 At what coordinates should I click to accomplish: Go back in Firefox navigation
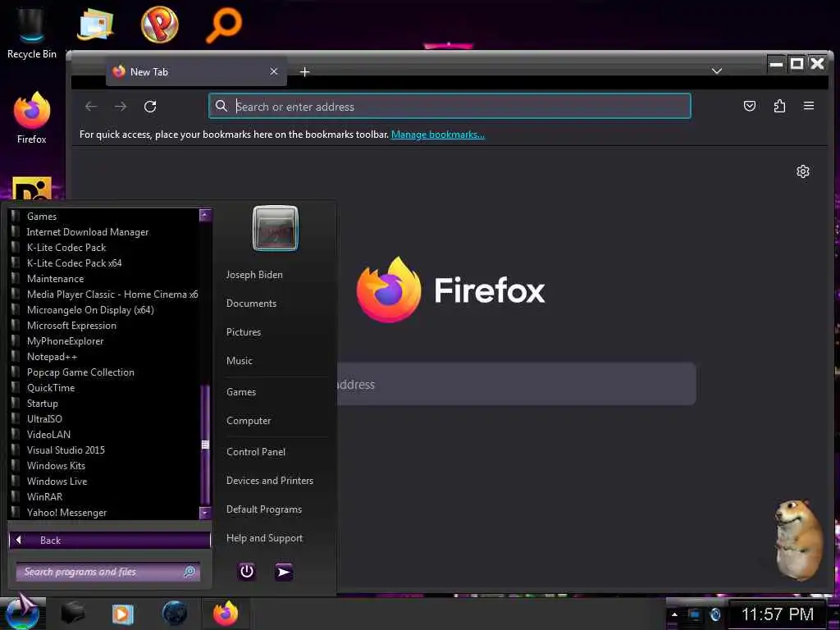91,107
